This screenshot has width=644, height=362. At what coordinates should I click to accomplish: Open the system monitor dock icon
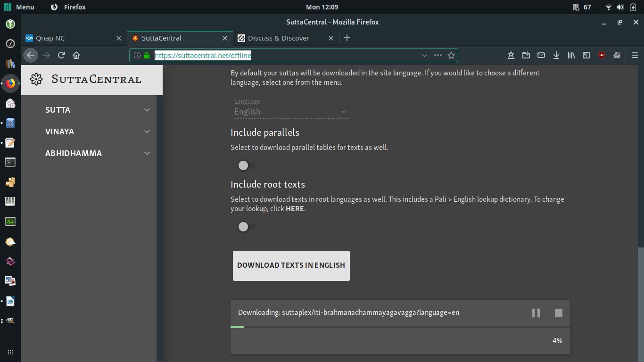[x=10, y=222]
